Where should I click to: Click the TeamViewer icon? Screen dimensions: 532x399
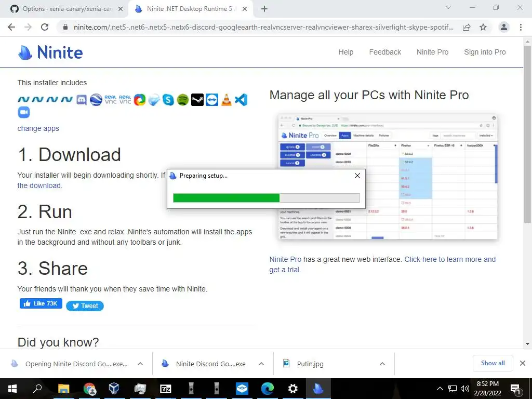tap(212, 100)
